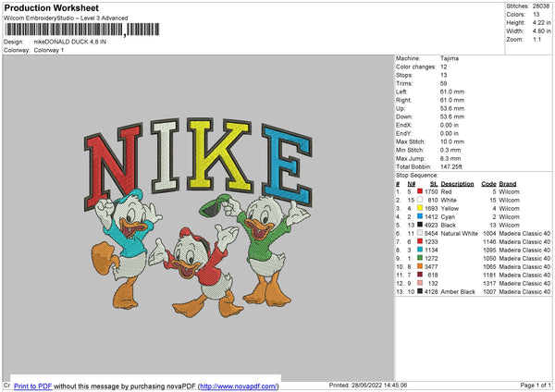Click the Natural White swatch in stop 6
This screenshot has width=555, height=392.
click(x=420, y=233)
